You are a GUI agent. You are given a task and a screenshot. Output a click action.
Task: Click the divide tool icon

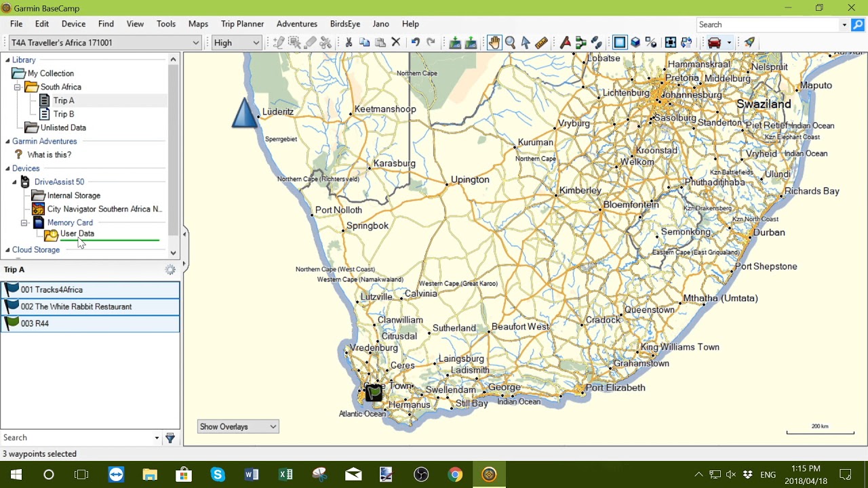325,43
